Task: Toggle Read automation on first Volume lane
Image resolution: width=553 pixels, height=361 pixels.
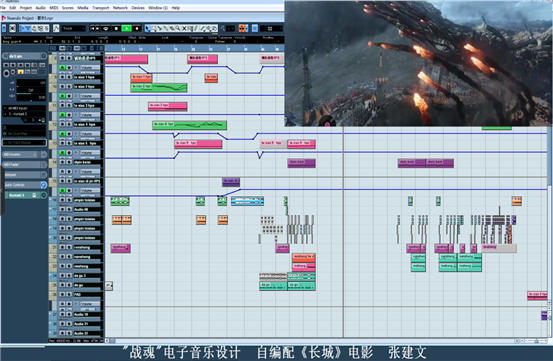Action: coord(62,67)
